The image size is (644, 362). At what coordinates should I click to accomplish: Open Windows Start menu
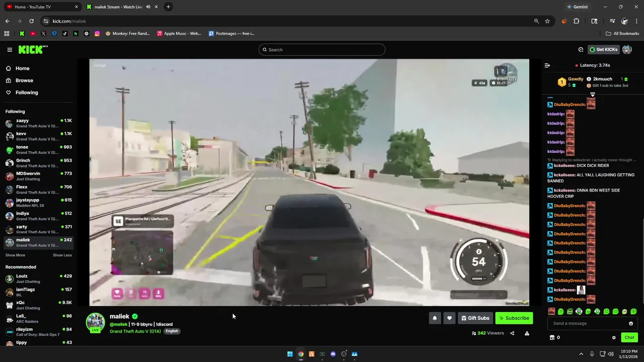290,354
